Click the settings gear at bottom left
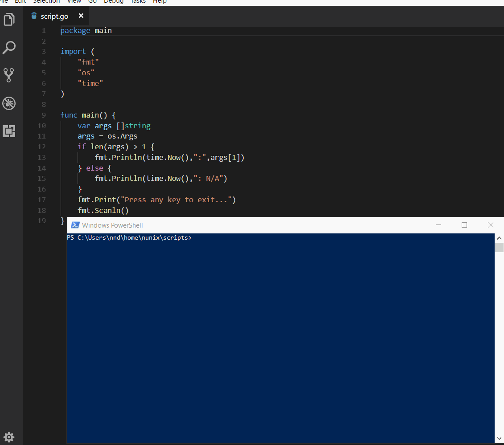 (x=9, y=437)
